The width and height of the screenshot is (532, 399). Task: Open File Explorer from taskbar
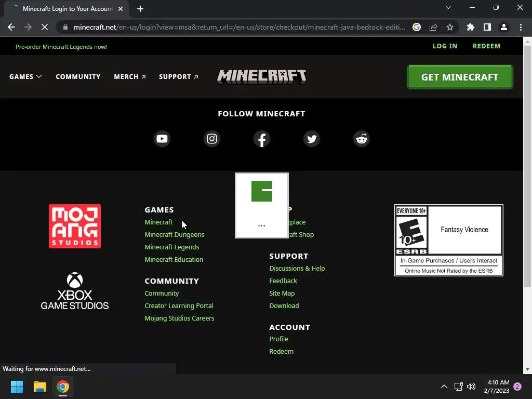tap(39, 387)
